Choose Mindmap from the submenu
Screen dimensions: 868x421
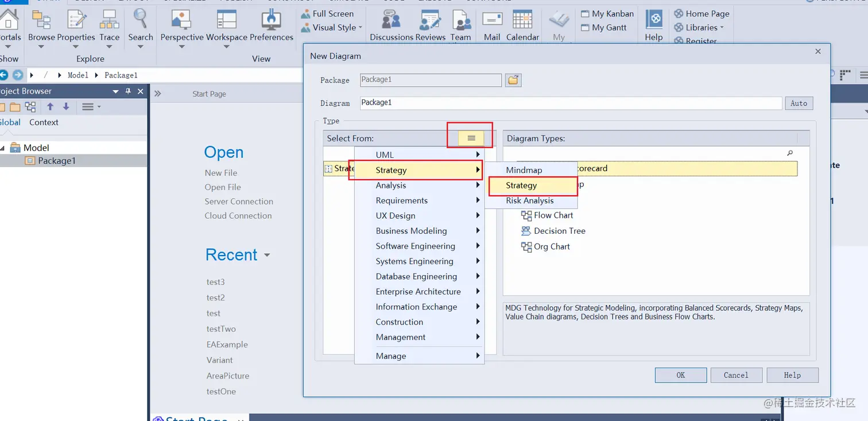pos(531,170)
